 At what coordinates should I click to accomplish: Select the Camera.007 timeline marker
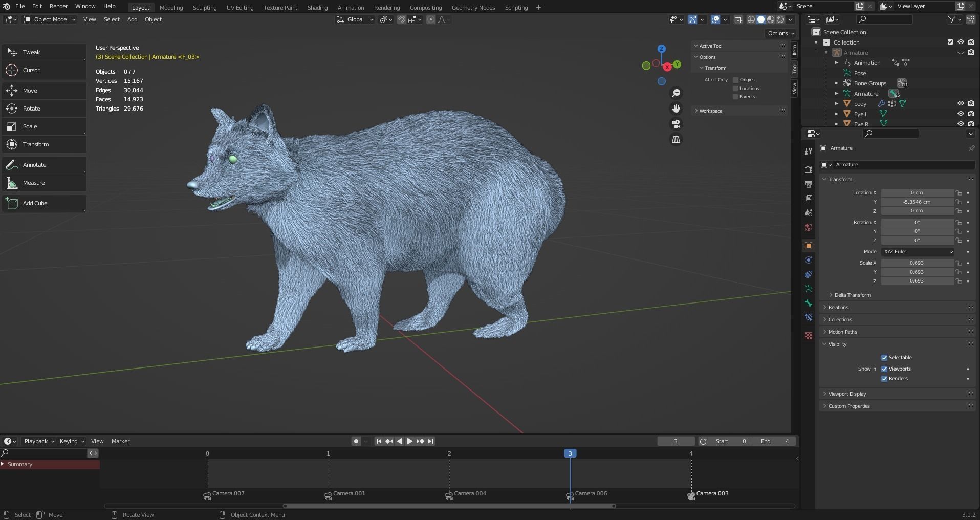click(x=224, y=494)
